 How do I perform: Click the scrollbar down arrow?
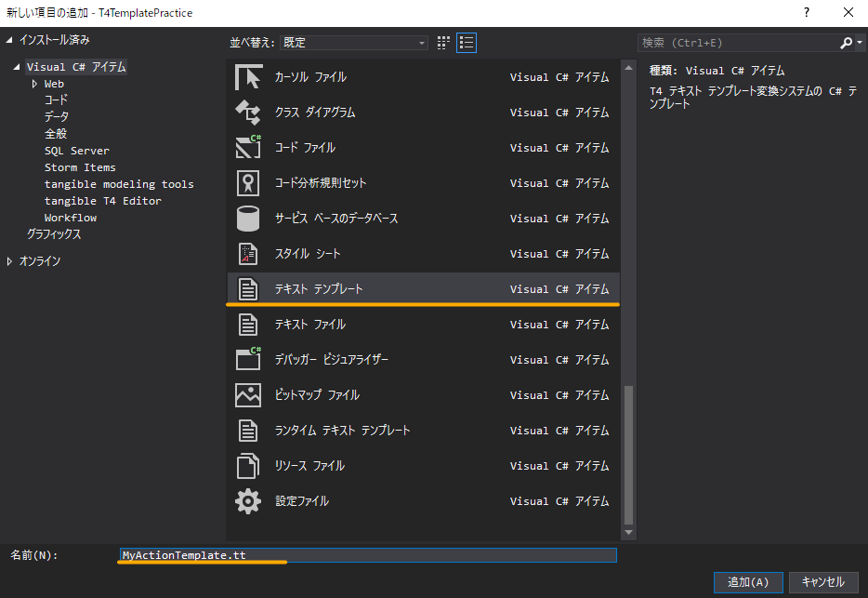(x=628, y=533)
